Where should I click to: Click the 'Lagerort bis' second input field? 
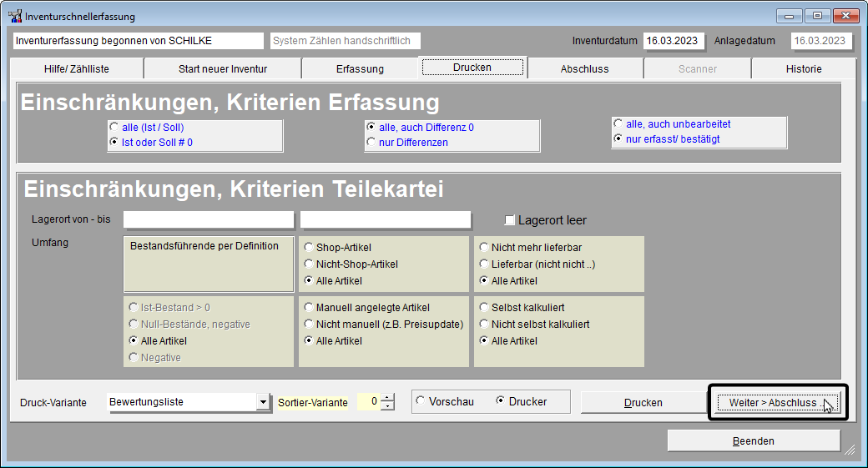(x=386, y=219)
